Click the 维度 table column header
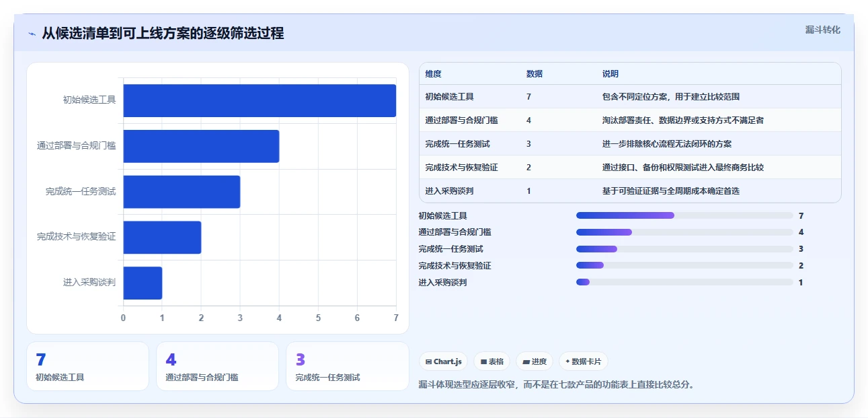This screenshot has width=868, height=418. tap(434, 74)
